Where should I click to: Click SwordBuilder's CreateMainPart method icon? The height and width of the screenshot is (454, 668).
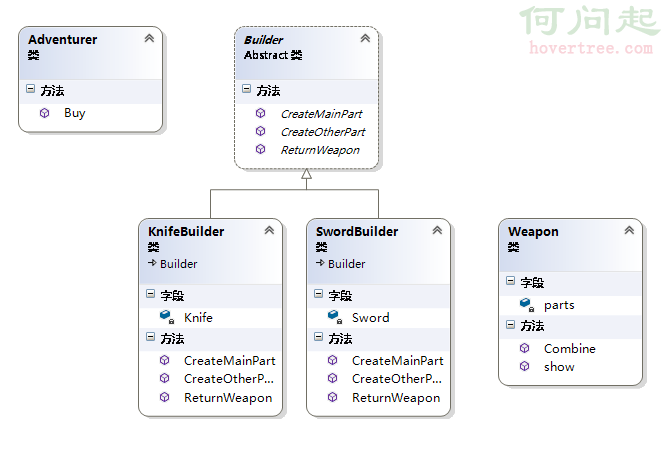click(x=332, y=360)
